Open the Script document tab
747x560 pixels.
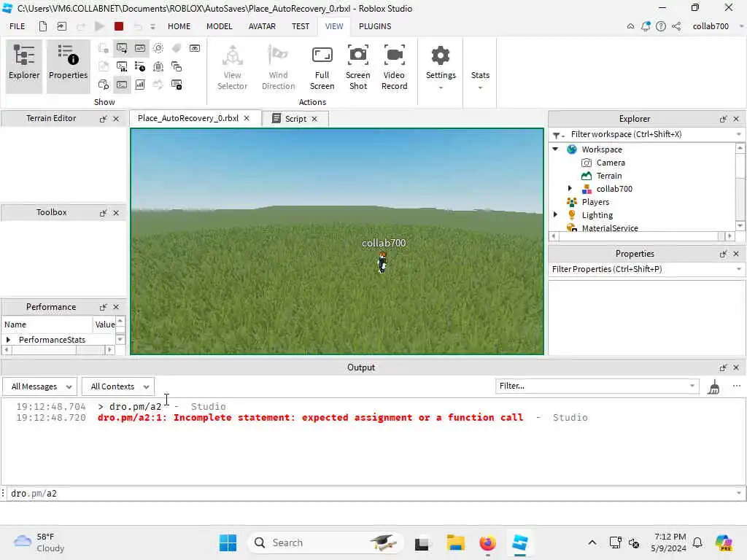click(x=295, y=119)
